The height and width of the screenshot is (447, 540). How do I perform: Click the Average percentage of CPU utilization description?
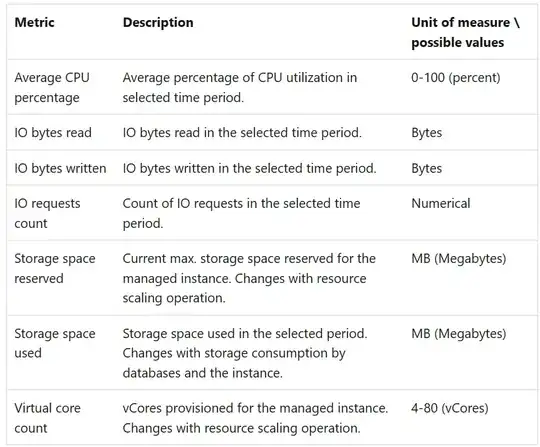click(240, 87)
